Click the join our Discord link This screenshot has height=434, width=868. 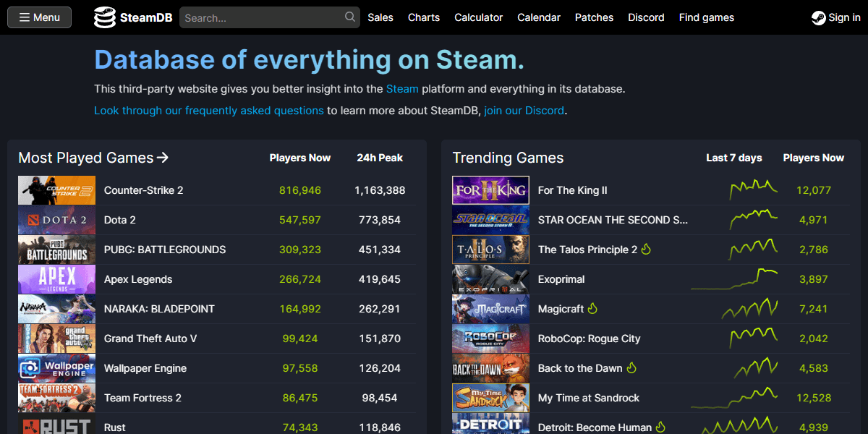tap(522, 110)
